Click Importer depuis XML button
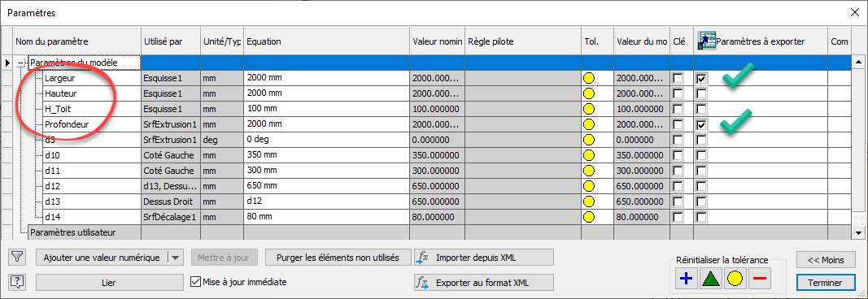The width and height of the screenshot is (868, 299). click(484, 258)
